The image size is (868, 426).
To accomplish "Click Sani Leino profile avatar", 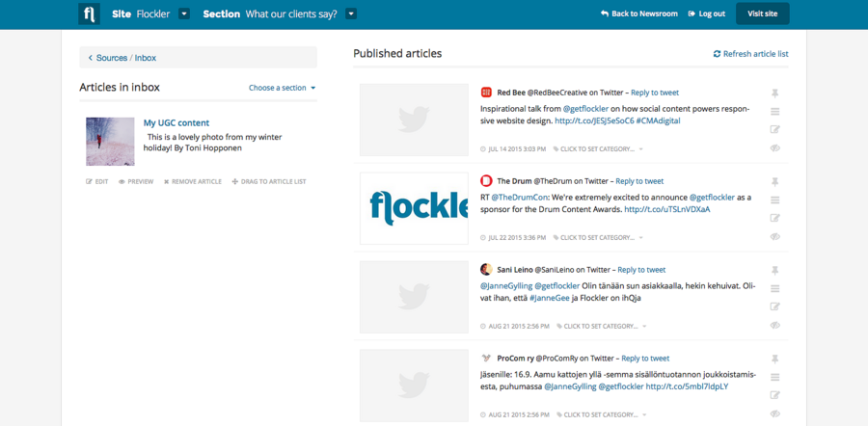I will 486,270.
